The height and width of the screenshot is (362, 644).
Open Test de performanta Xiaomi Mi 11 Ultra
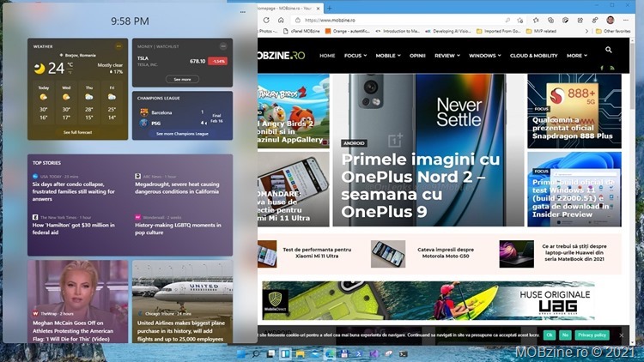[x=317, y=253]
